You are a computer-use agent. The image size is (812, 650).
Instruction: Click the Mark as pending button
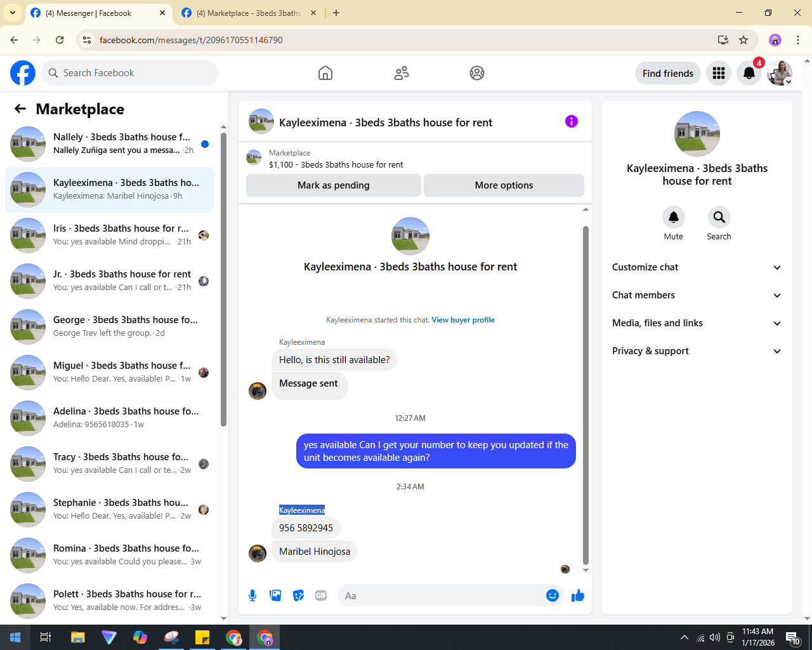(334, 185)
